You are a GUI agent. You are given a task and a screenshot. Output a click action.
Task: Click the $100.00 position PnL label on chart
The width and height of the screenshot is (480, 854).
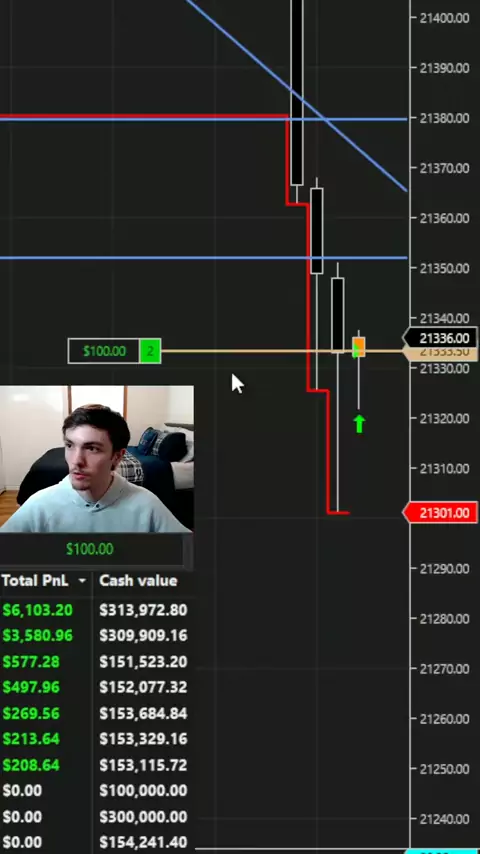click(104, 351)
